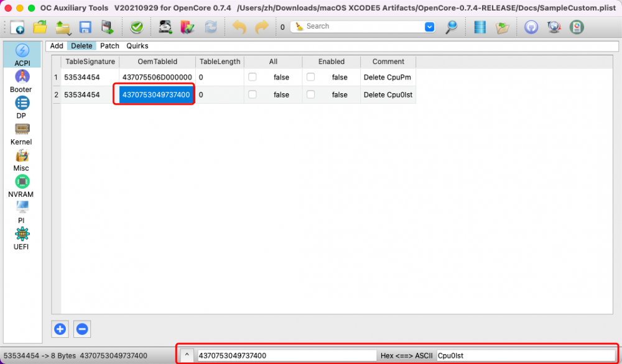Click the generate EFI folder icon
The image size is (622, 364).
(187, 27)
